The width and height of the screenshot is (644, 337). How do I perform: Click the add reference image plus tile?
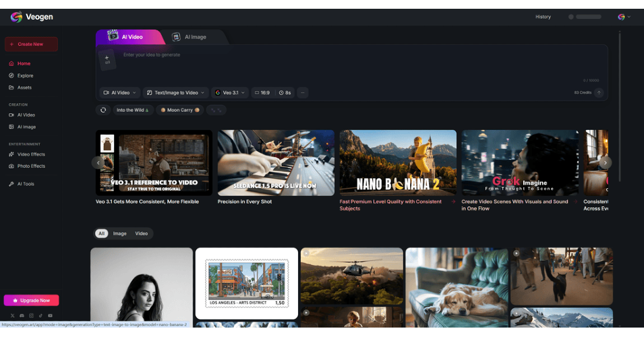point(107,60)
